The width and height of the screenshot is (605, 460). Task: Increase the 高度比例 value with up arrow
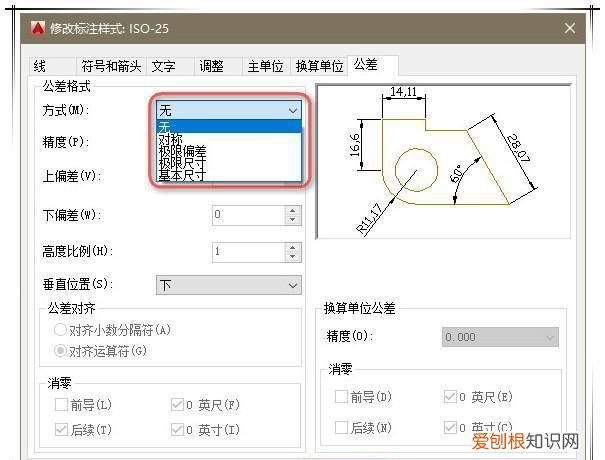pyautogui.click(x=292, y=248)
